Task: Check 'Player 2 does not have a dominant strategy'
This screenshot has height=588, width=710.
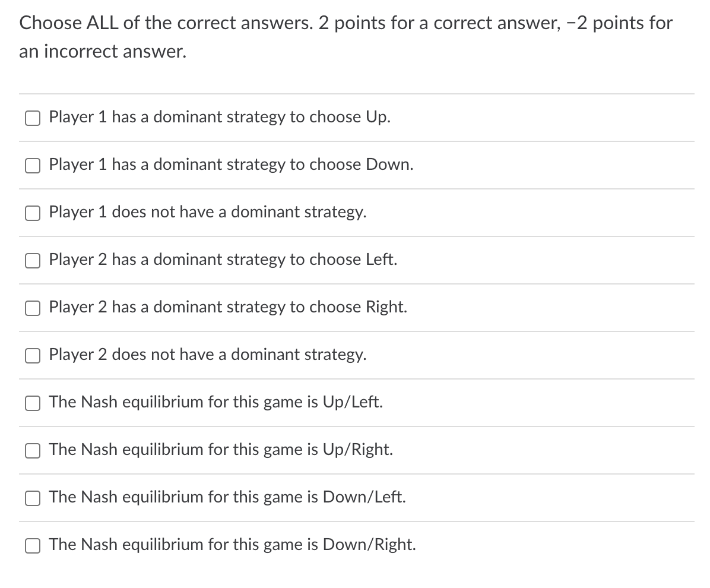Action: point(33,356)
